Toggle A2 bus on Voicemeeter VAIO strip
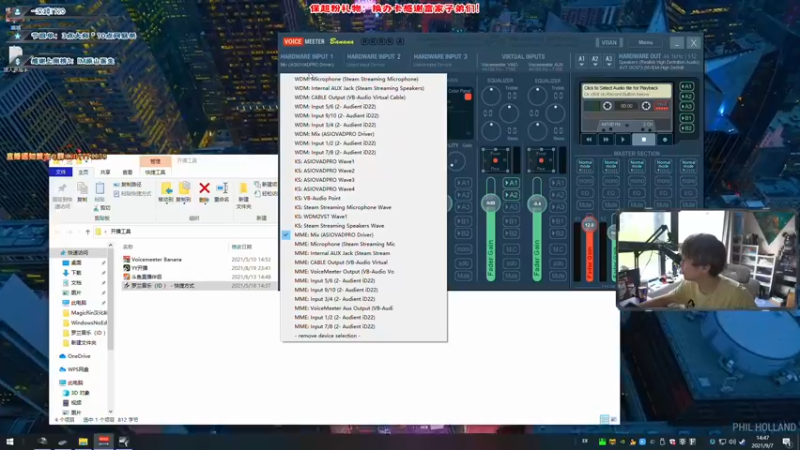800x450 pixels. tap(511, 195)
